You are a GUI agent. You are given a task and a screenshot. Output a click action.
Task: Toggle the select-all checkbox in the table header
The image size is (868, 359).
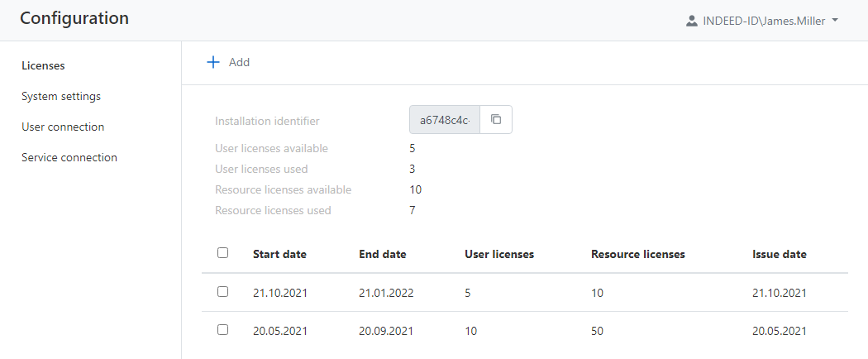[222, 253]
